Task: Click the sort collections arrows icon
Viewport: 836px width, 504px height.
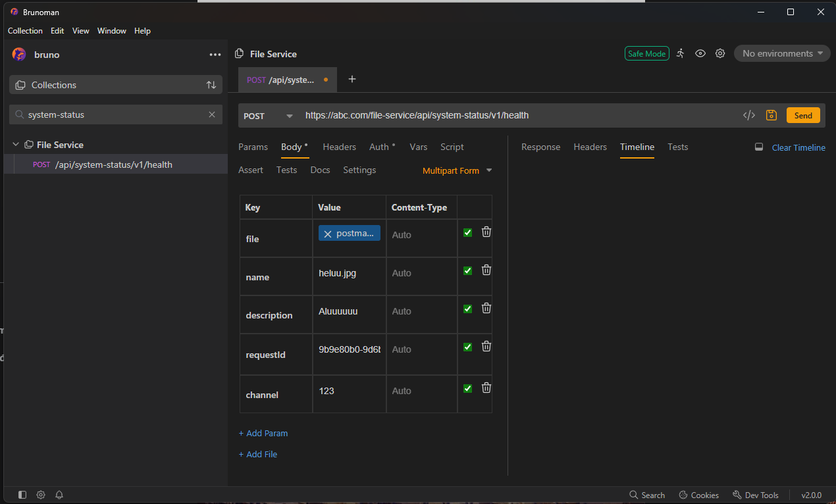Action: tap(211, 85)
